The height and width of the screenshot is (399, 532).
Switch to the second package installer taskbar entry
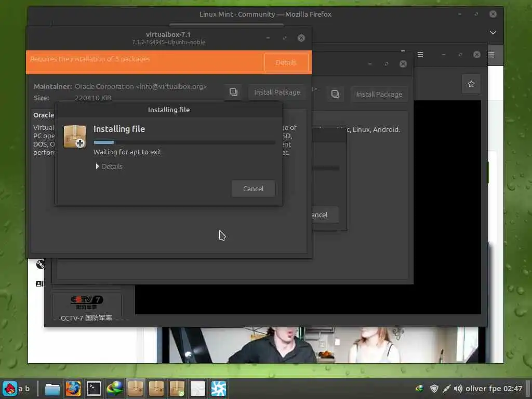coord(156,389)
